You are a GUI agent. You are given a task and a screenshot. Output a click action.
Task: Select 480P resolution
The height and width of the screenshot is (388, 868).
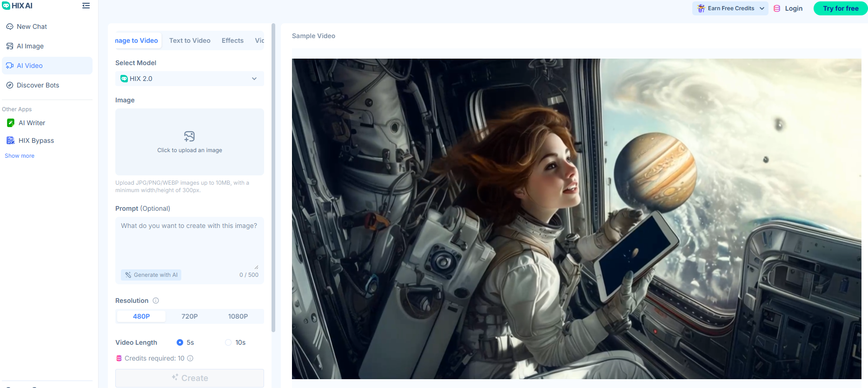tap(141, 316)
